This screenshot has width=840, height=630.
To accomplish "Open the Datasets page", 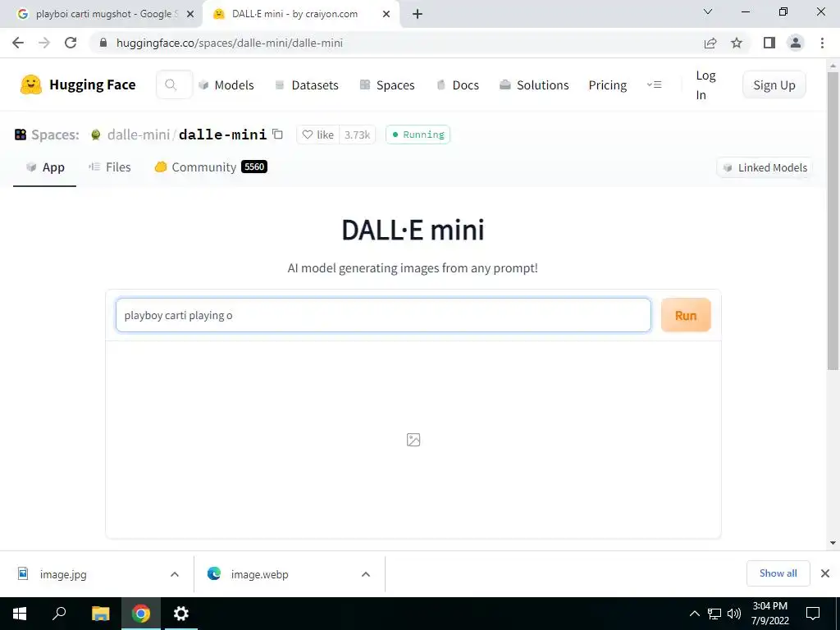I will pos(307,85).
